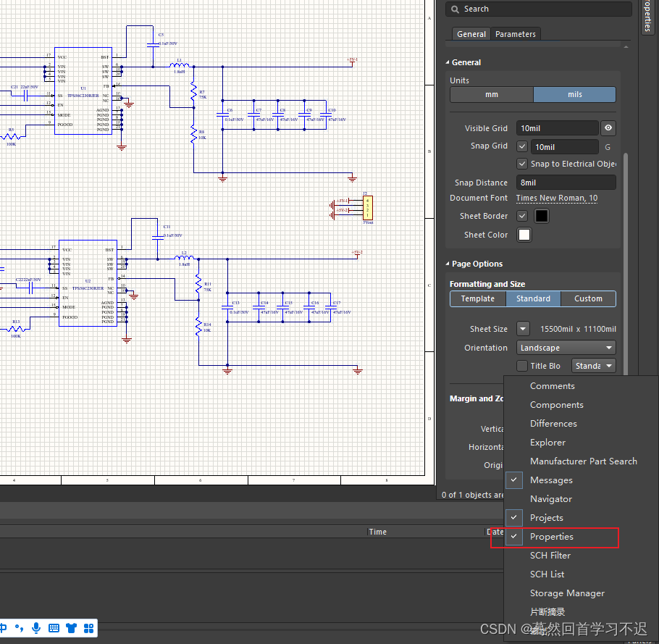Toggle Visible Grid eye icon
This screenshot has height=644, width=659.
[608, 128]
